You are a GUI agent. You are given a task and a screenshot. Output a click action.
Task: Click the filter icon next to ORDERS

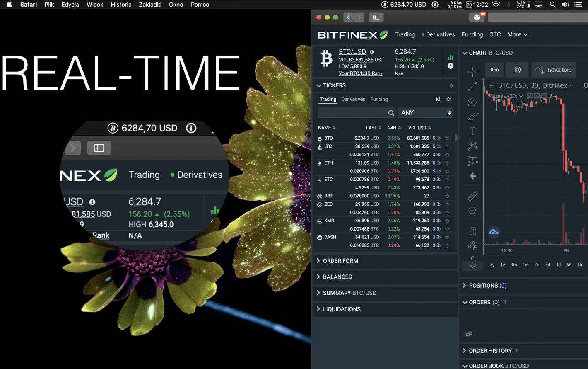pyautogui.click(x=505, y=303)
